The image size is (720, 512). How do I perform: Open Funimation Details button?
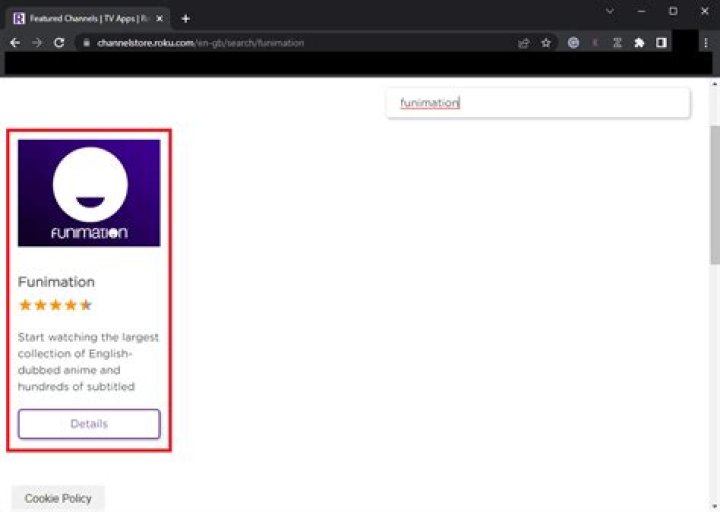tap(89, 424)
